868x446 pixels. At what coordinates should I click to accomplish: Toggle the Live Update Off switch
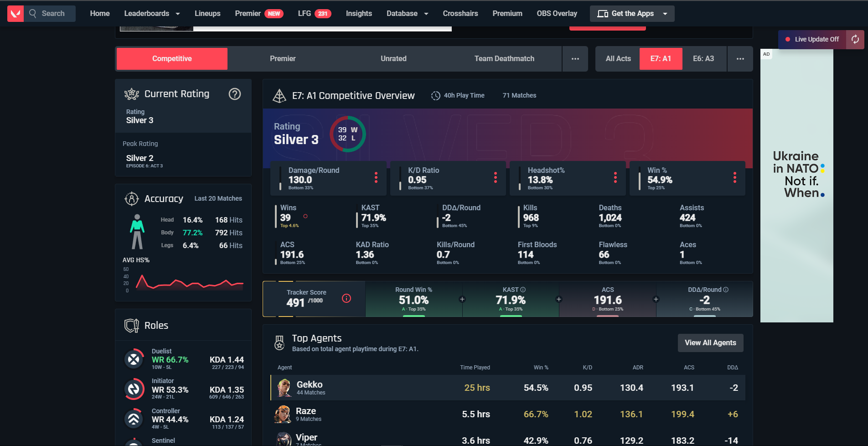pyautogui.click(x=812, y=40)
